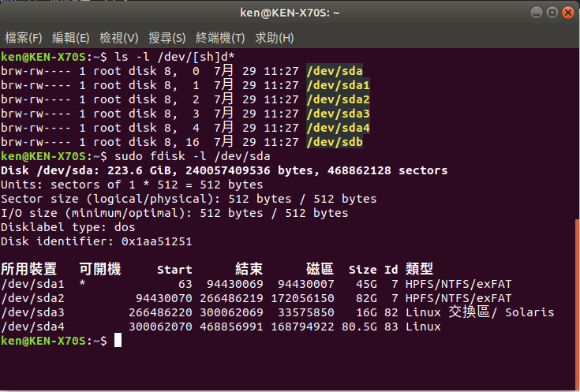
Task: Click sector count '168794922'
Action: tap(302, 327)
